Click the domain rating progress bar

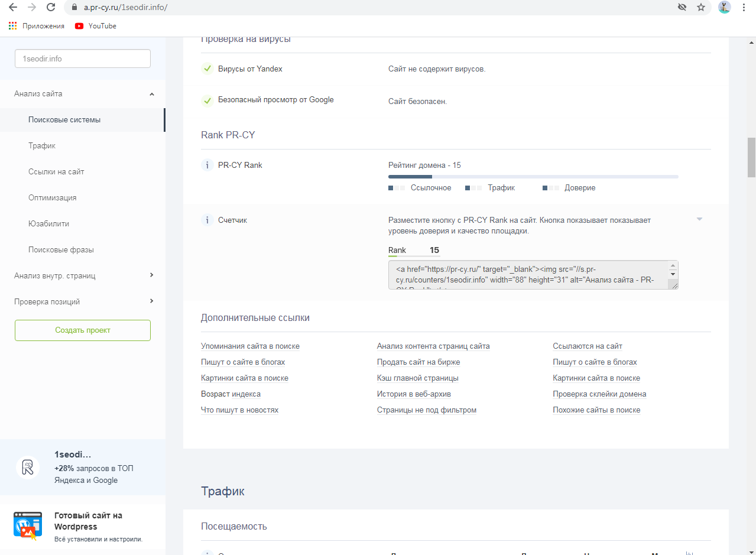[533, 177]
